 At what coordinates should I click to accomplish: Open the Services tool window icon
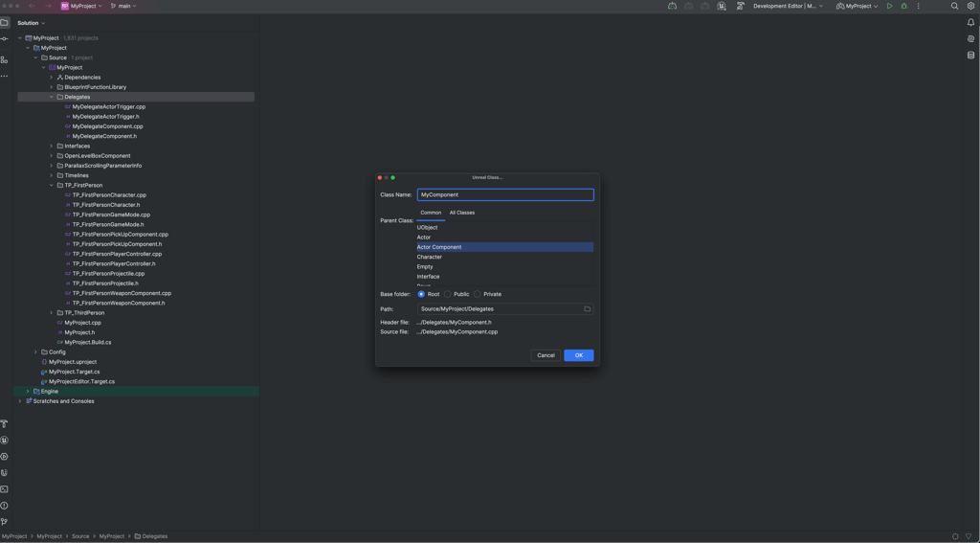5,457
